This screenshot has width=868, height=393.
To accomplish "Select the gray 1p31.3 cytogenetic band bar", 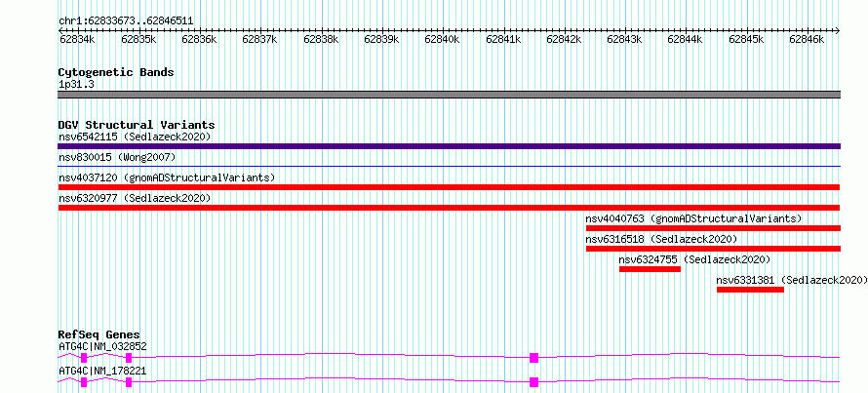I will point(449,95).
